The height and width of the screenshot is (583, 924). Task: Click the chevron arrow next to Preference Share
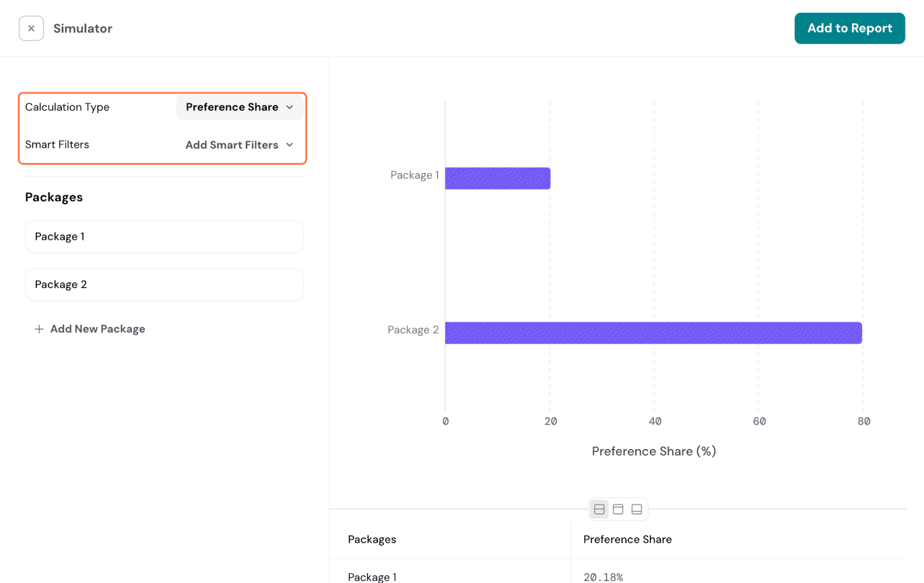tap(290, 107)
